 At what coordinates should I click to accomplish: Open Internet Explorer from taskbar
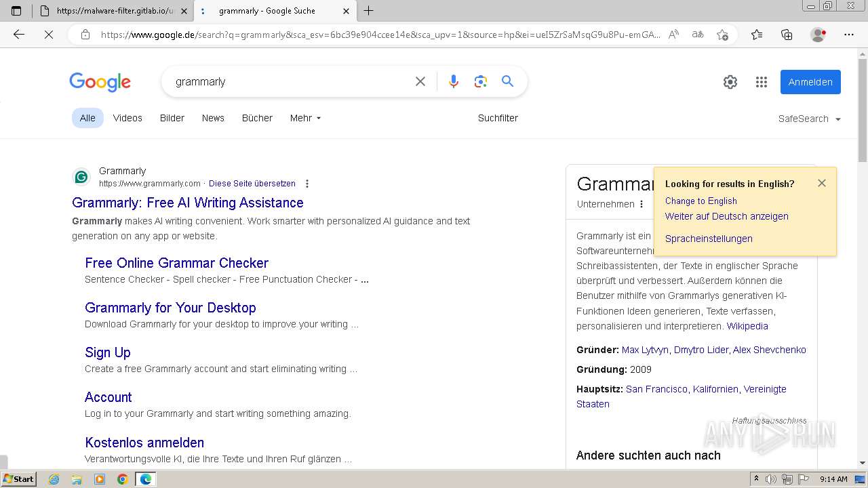pyautogui.click(x=54, y=479)
